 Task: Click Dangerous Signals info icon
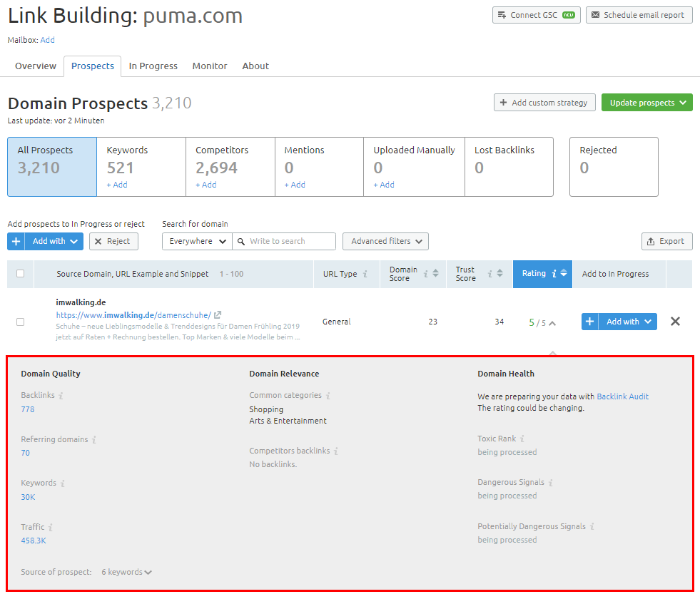550,483
